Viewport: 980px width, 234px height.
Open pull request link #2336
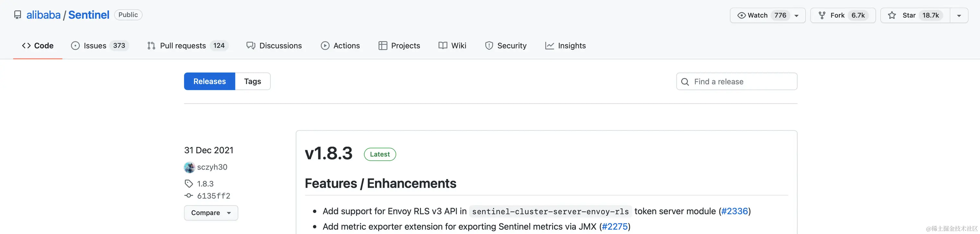[734, 211]
